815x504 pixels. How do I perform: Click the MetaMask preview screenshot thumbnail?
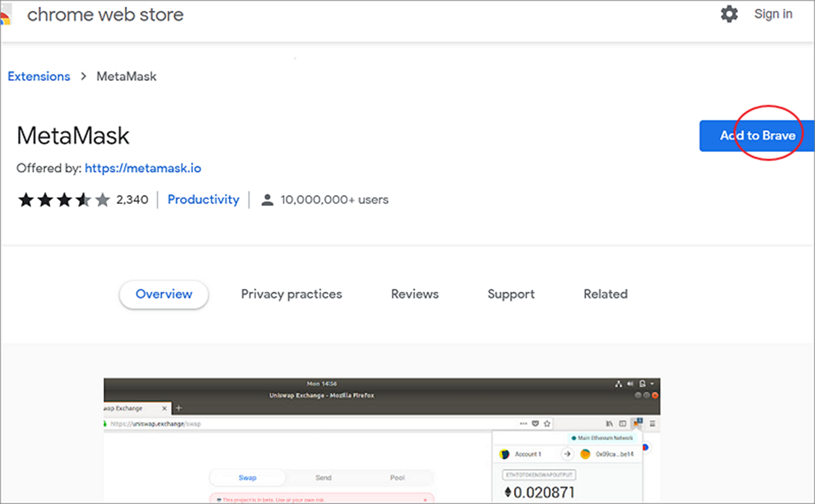click(382, 440)
